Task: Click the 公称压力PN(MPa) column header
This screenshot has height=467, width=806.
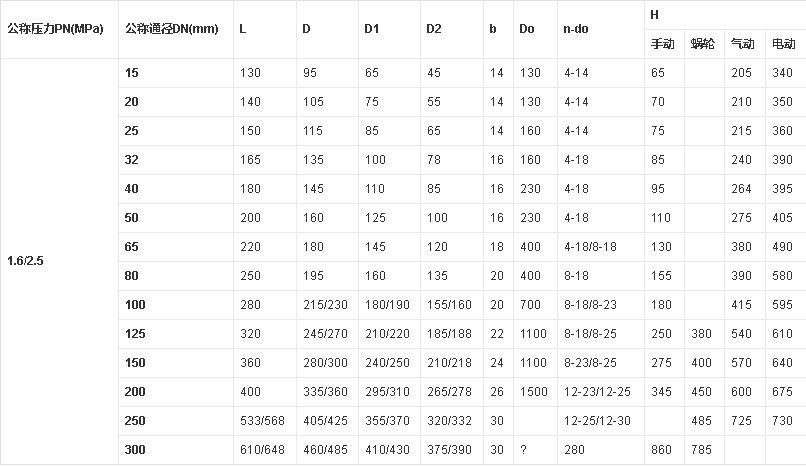Action: [55, 27]
